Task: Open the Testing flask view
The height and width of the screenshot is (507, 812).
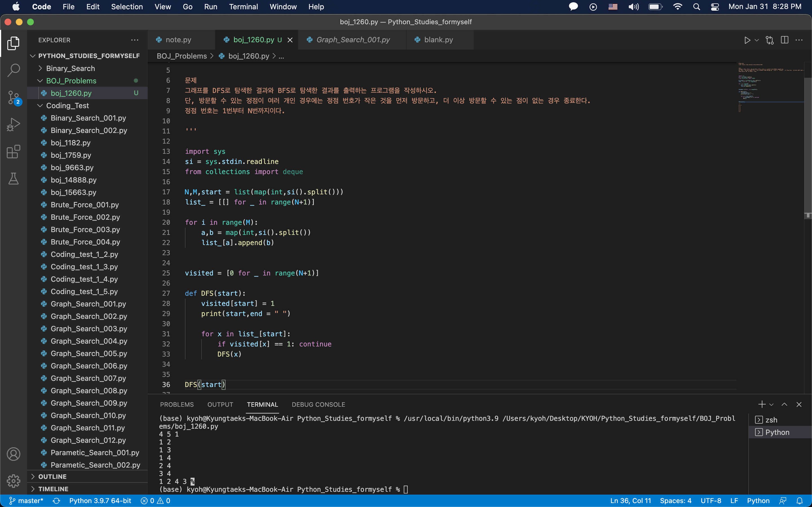Action: pos(14,179)
